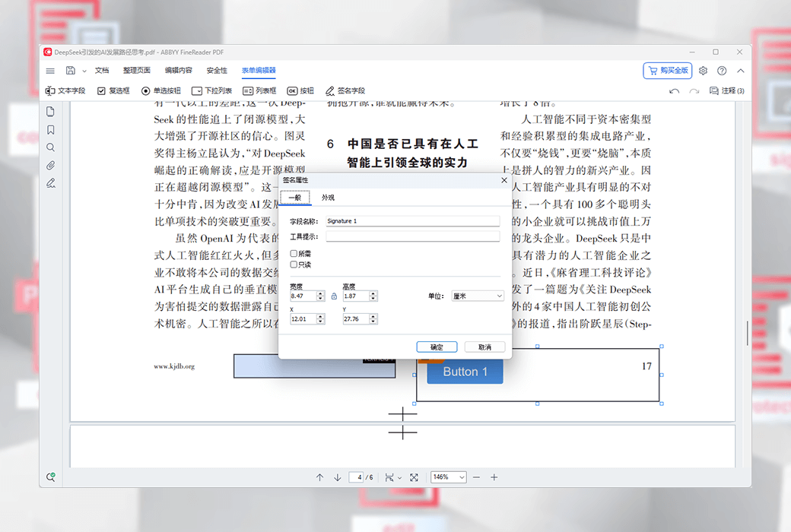Go to the next page arrow

(x=337, y=477)
